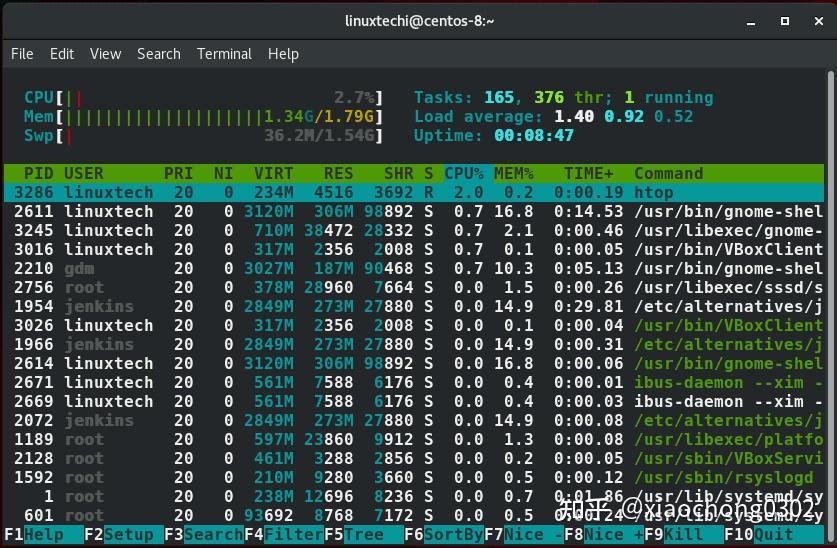Select process row PID 2614

tap(414, 364)
